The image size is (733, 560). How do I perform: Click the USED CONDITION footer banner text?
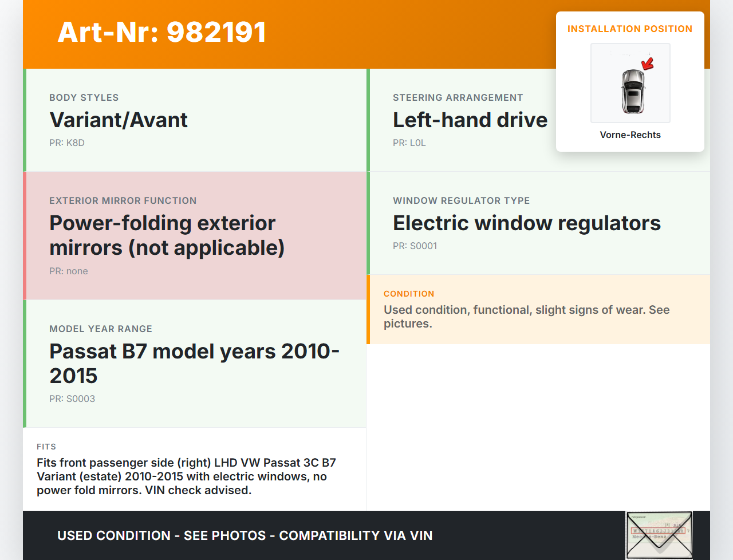coord(245,535)
